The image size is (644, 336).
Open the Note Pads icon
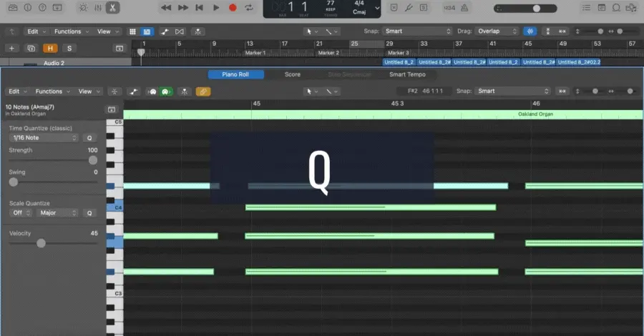pyautogui.click(x=601, y=7)
